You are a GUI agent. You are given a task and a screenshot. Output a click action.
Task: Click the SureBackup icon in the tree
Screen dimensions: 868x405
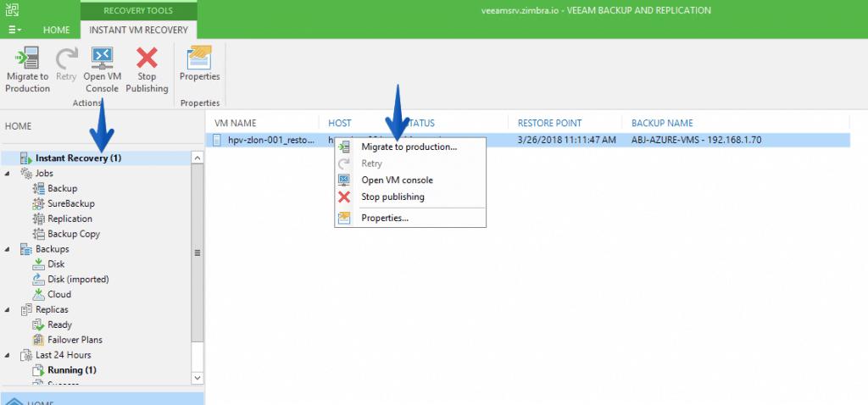point(39,203)
